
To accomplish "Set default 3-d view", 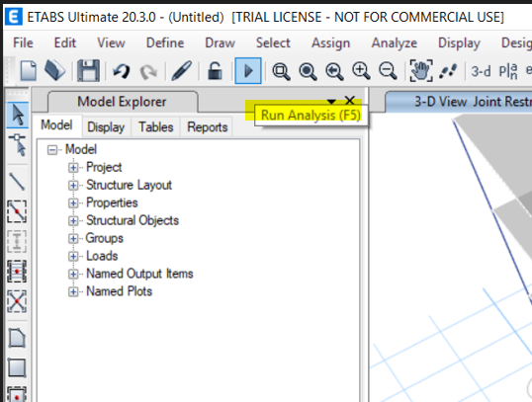I will 481,71.
